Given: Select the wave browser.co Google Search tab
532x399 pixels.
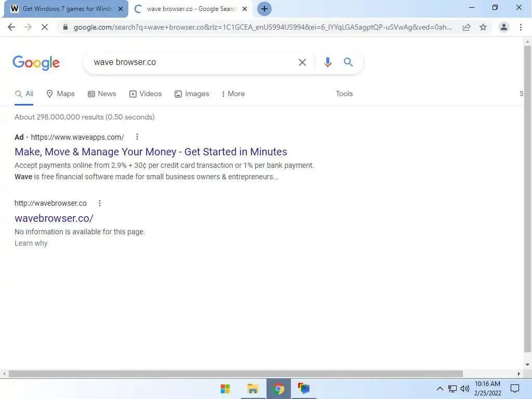Looking at the screenshot, I should pos(191,9).
